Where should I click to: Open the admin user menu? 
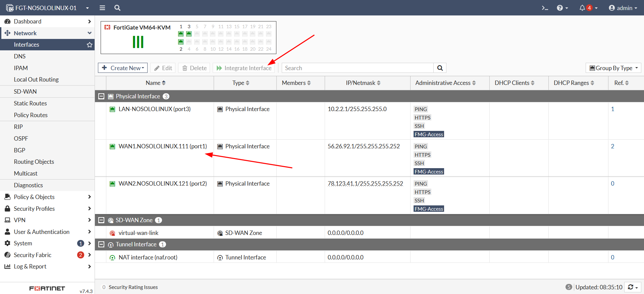pyautogui.click(x=623, y=8)
